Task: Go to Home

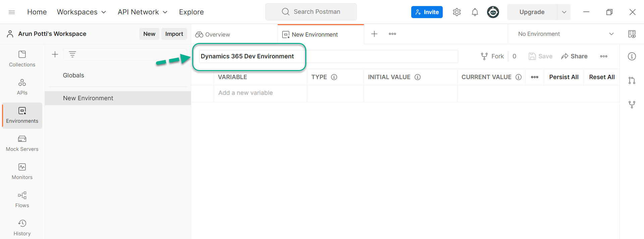Action: click(x=37, y=12)
